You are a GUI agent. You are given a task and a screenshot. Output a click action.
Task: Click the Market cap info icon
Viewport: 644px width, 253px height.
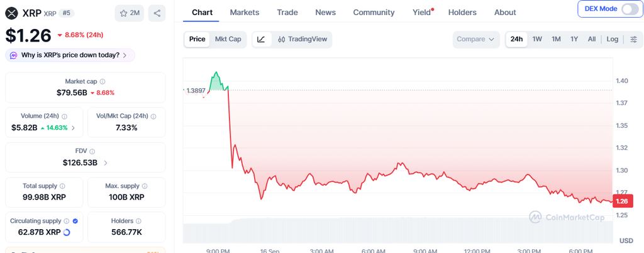(103, 82)
